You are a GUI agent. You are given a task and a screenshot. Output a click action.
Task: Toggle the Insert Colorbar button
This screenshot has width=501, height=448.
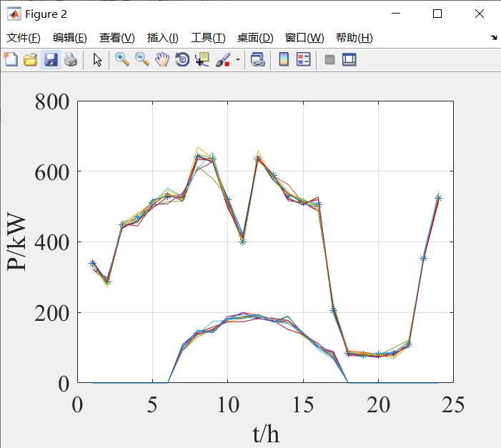pyautogui.click(x=284, y=60)
